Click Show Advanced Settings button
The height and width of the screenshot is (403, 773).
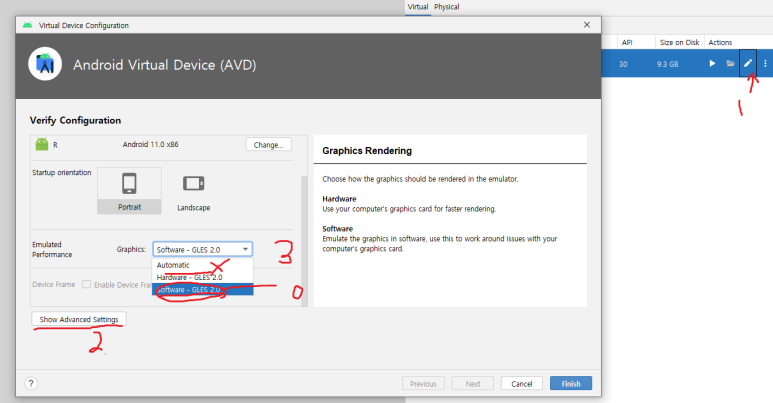[x=79, y=319]
